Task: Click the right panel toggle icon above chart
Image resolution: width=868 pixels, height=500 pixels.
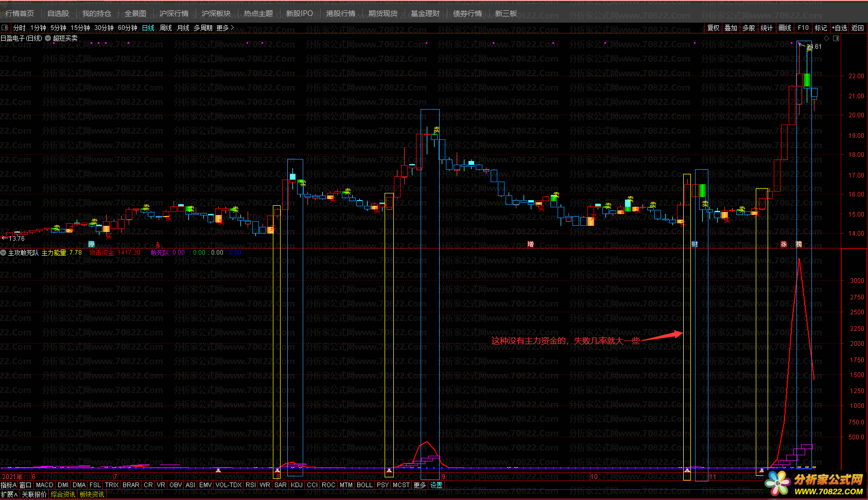Action: tap(836, 39)
